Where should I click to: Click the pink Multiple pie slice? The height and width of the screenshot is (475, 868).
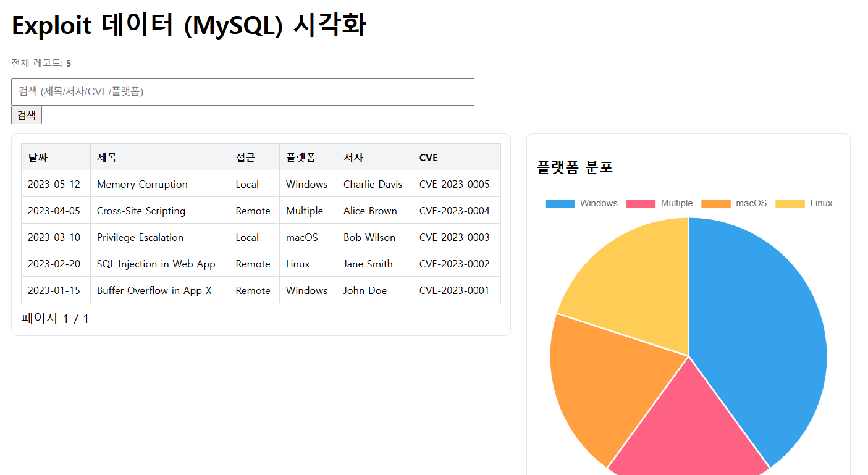click(686, 432)
